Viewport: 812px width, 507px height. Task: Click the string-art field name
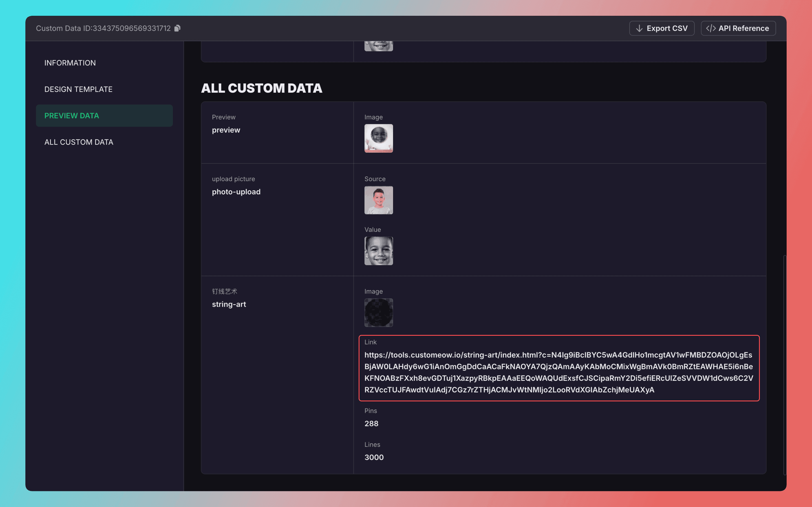(x=229, y=304)
